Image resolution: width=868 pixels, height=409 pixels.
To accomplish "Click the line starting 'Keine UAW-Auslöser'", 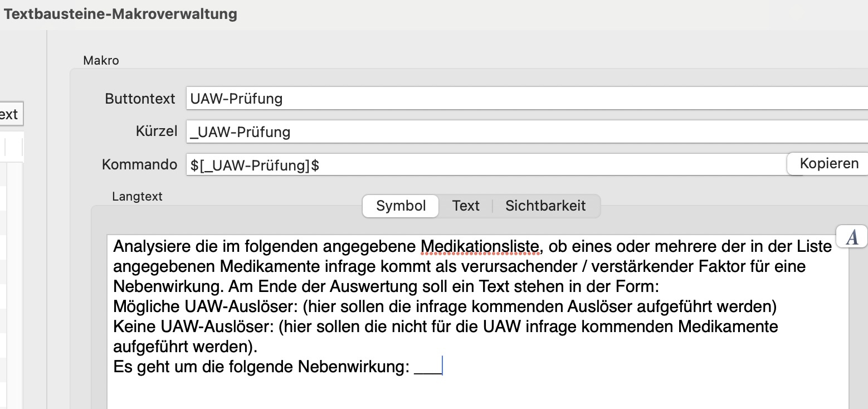I will (446, 327).
